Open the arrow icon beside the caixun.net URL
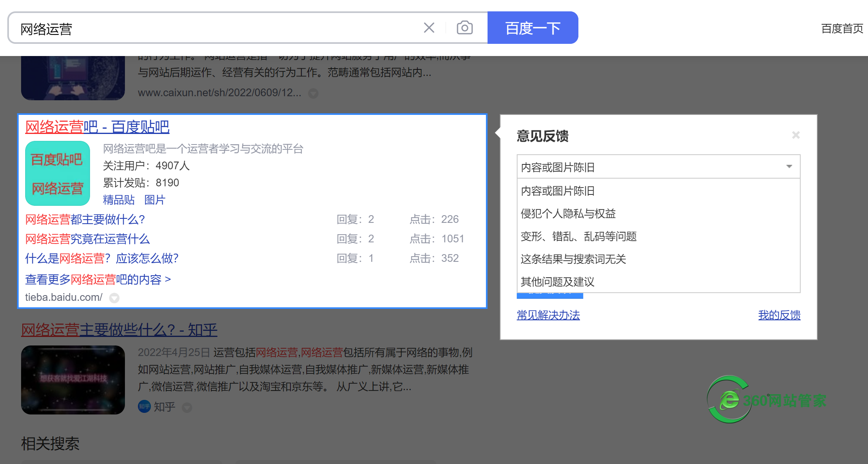 (313, 93)
